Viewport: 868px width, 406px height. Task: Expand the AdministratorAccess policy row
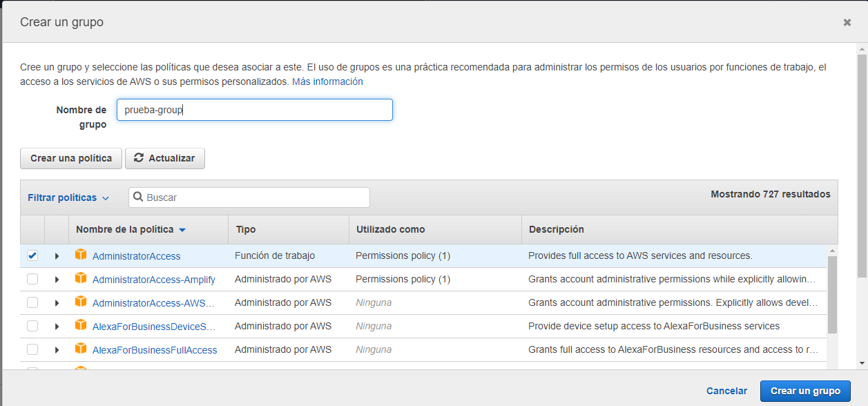56,255
